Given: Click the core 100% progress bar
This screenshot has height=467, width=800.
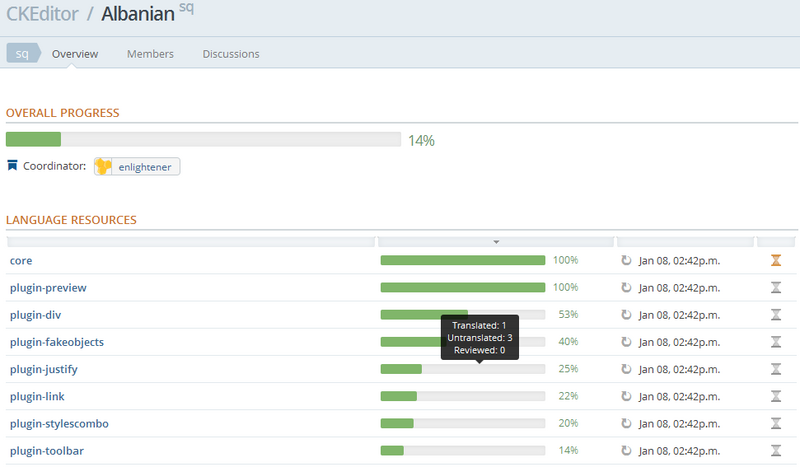Looking at the screenshot, I should tap(463, 260).
